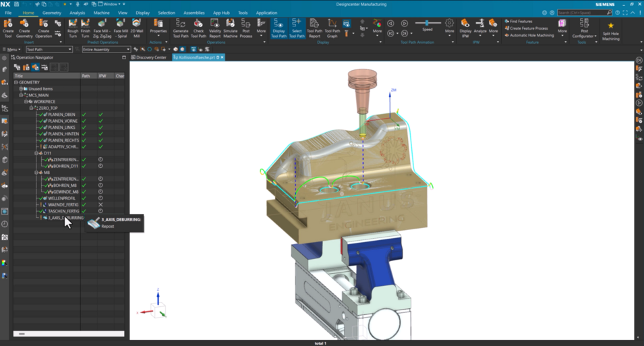
Task: Open the Tool Path Graph
Action: pos(332,28)
